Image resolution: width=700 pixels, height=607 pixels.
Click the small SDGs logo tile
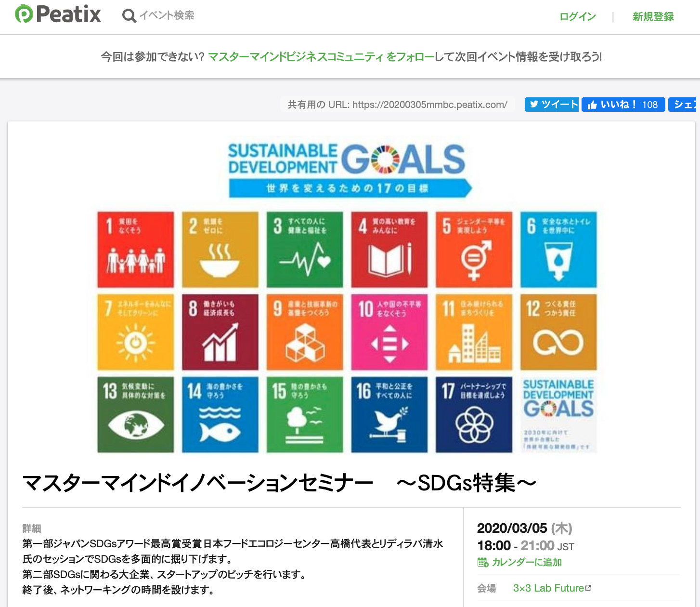pyautogui.click(x=558, y=415)
